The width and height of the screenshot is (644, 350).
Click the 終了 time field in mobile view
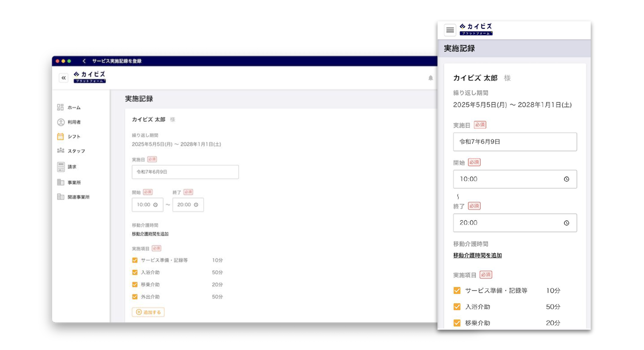coord(515,223)
